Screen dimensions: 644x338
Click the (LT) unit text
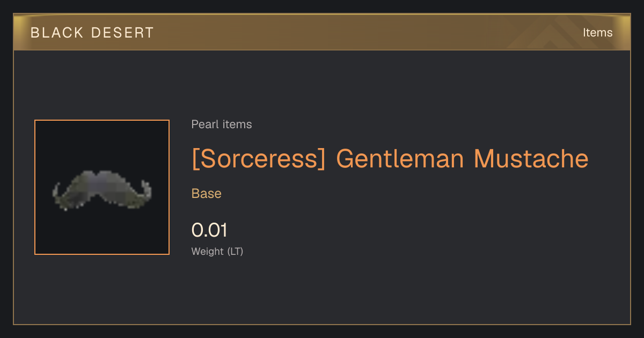click(x=235, y=251)
